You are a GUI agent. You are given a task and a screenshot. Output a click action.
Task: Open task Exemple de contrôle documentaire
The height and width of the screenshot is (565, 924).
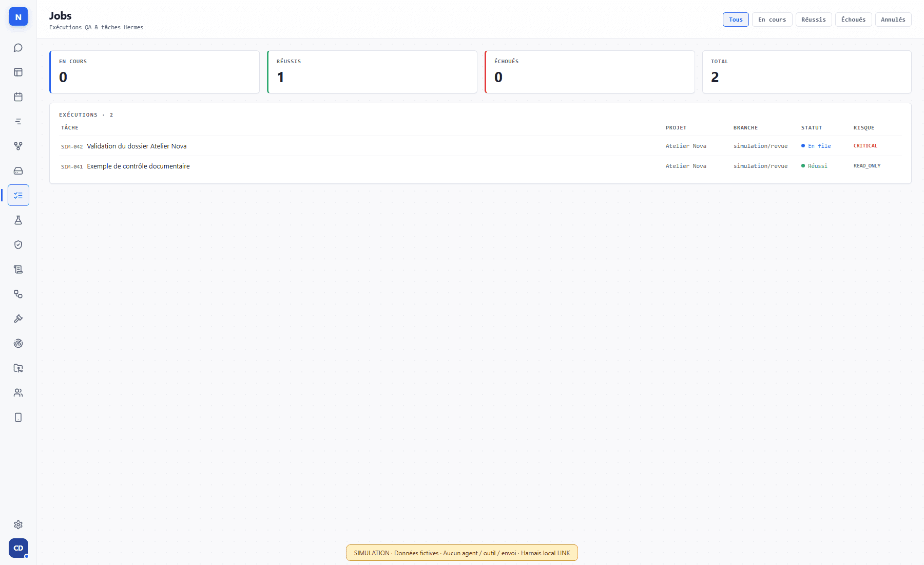point(138,166)
